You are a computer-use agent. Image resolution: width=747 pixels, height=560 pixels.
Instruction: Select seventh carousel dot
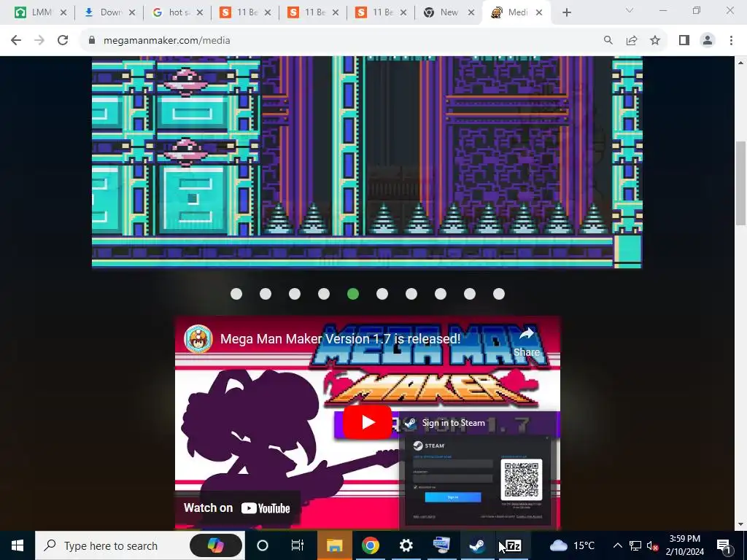(x=411, y=294)
